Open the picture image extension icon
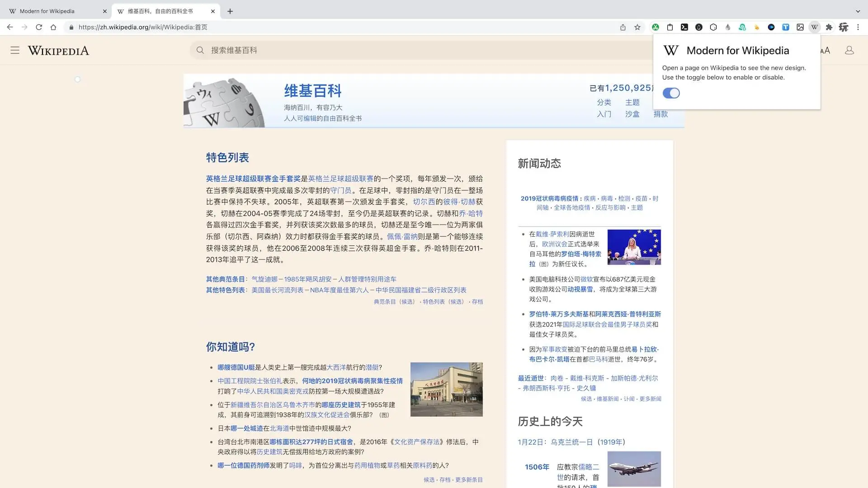 point(800,27)
